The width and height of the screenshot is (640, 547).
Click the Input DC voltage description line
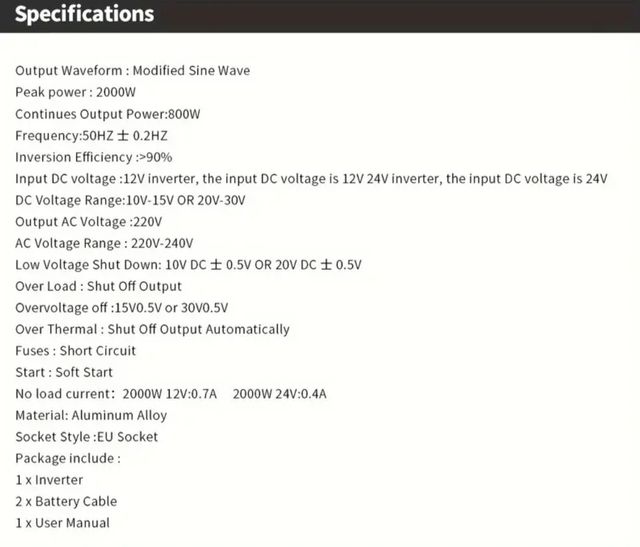(311, 179)
